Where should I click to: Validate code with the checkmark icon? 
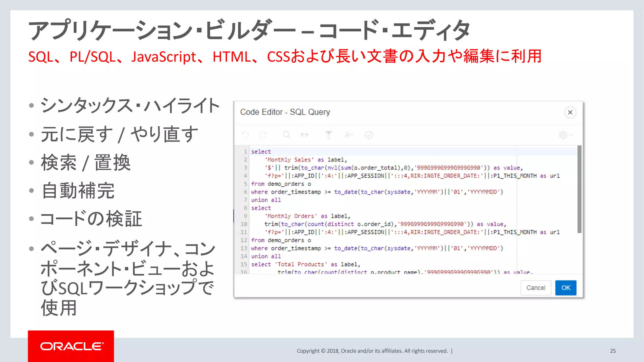point(369,135)
